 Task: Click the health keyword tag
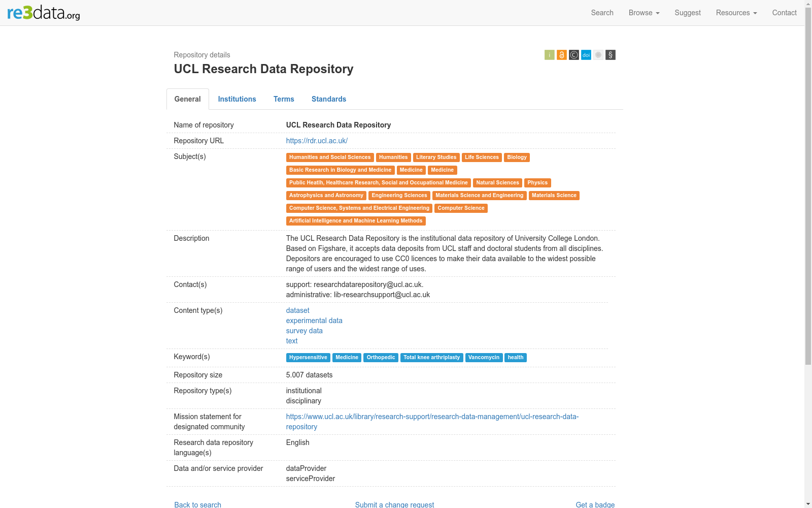pyautogui.click(x=516, y=358)
